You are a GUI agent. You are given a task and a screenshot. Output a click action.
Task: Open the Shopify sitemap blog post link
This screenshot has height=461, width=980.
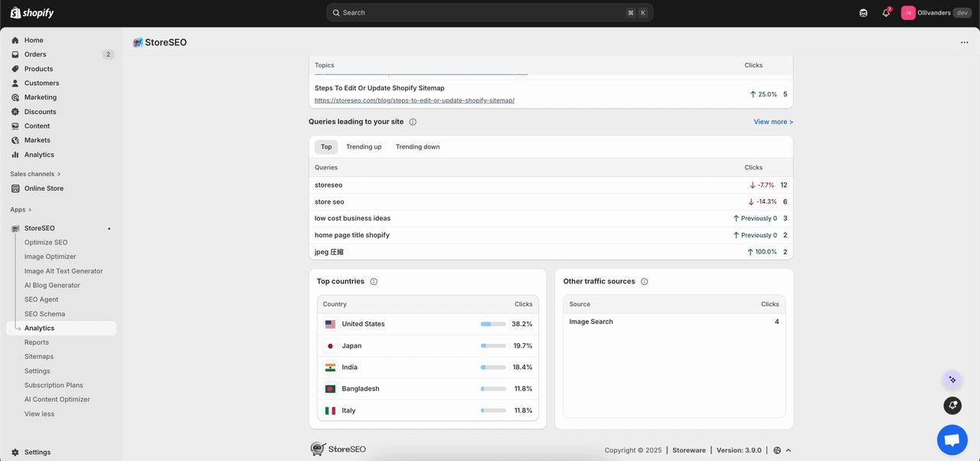(x=413, y=100)
